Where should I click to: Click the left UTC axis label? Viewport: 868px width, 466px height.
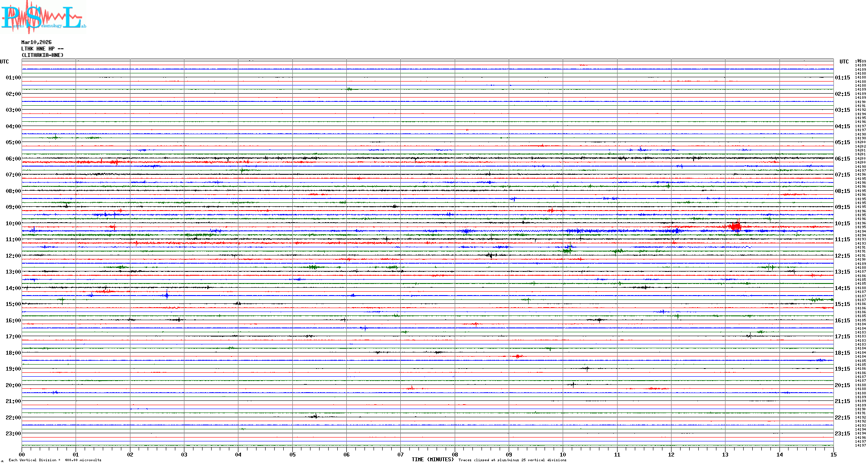click(4, 62)
